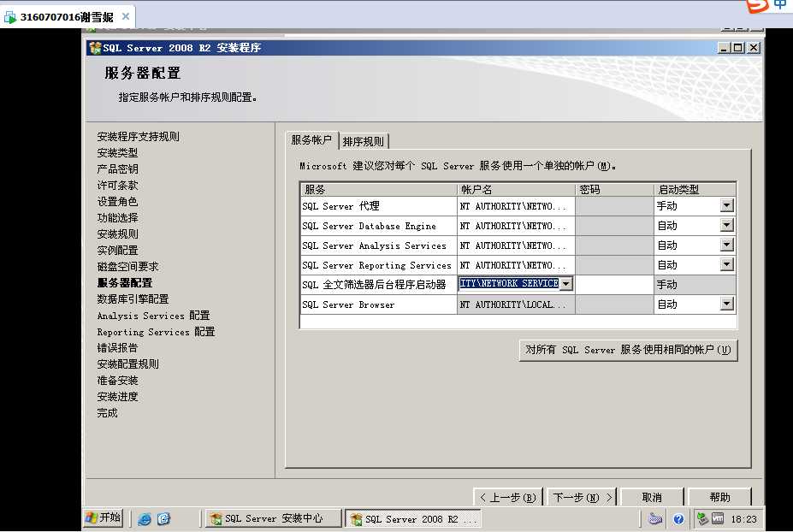The image size is (793, 532).
Task: Expand account name combo for 全文筛选器 launcher
Action: click(566, 284)
